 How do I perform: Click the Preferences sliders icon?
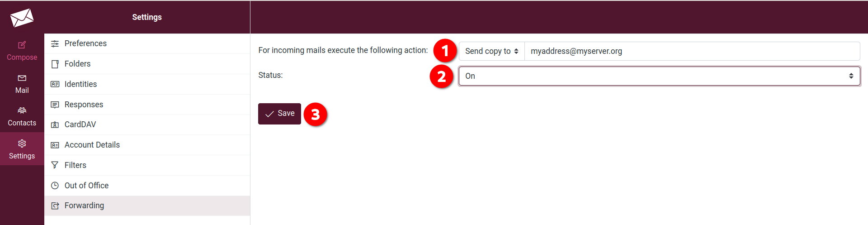(x=55, y=43)
